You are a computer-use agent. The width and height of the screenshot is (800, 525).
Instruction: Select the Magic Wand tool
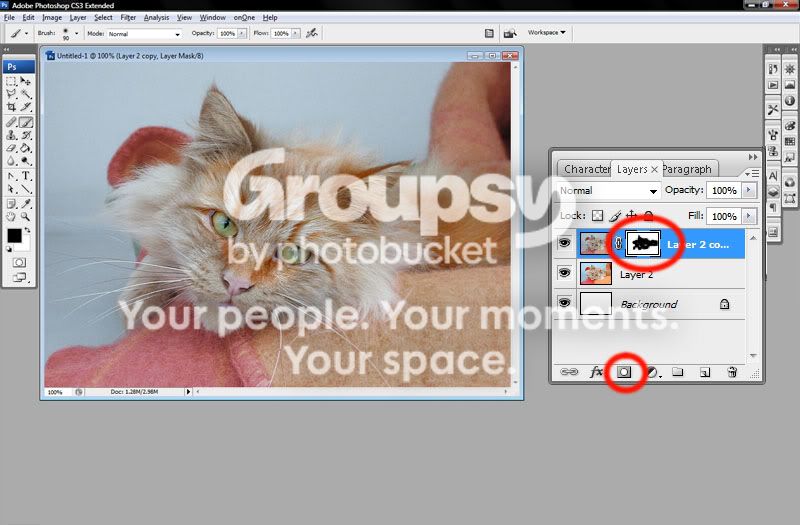pyautogui.click(x=26, y=94)
